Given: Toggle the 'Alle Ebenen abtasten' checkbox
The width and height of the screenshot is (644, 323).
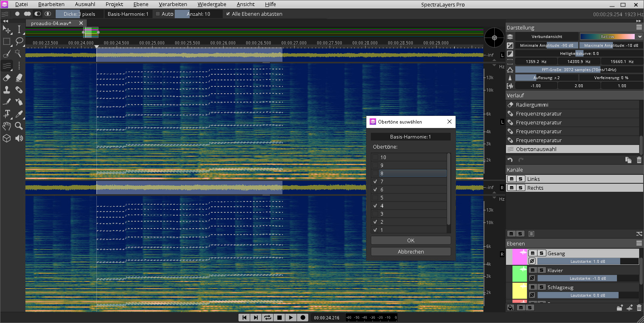Looking at the screenshot, I should point(228,14).
